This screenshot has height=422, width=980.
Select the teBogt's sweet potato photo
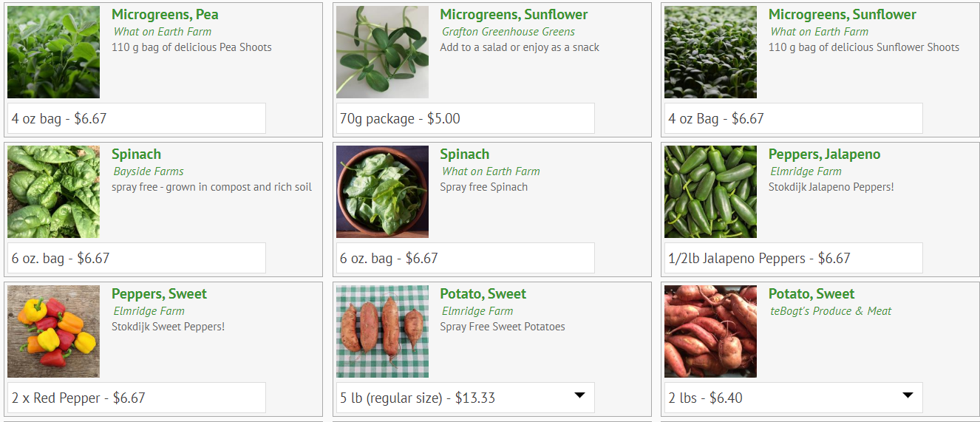tap(710, 331)
